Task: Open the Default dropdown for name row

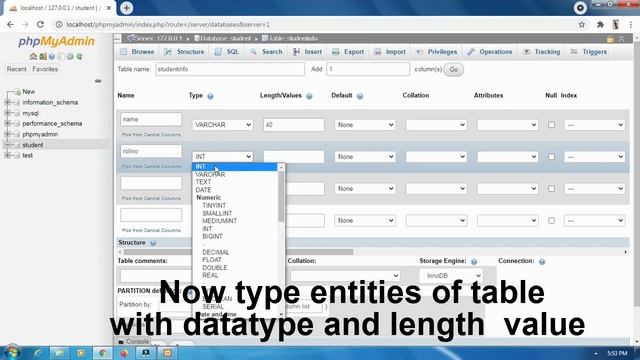Action: (x=365, y=125)
